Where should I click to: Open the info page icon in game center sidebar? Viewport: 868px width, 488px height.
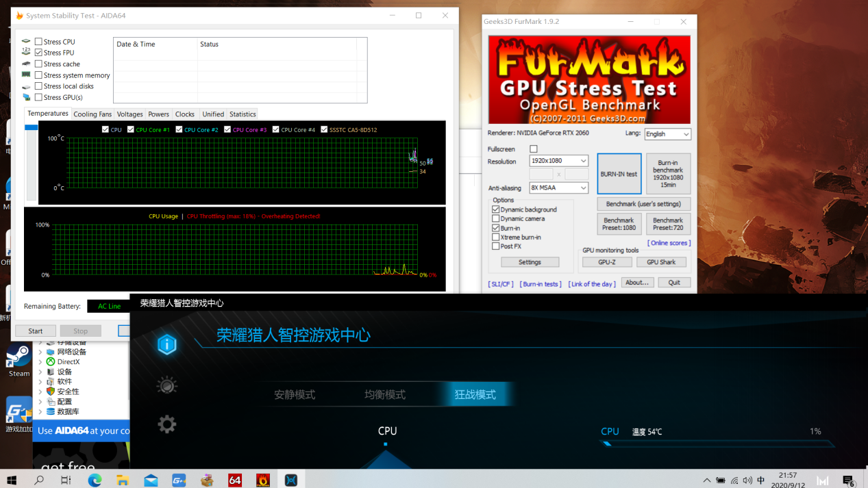166,344
